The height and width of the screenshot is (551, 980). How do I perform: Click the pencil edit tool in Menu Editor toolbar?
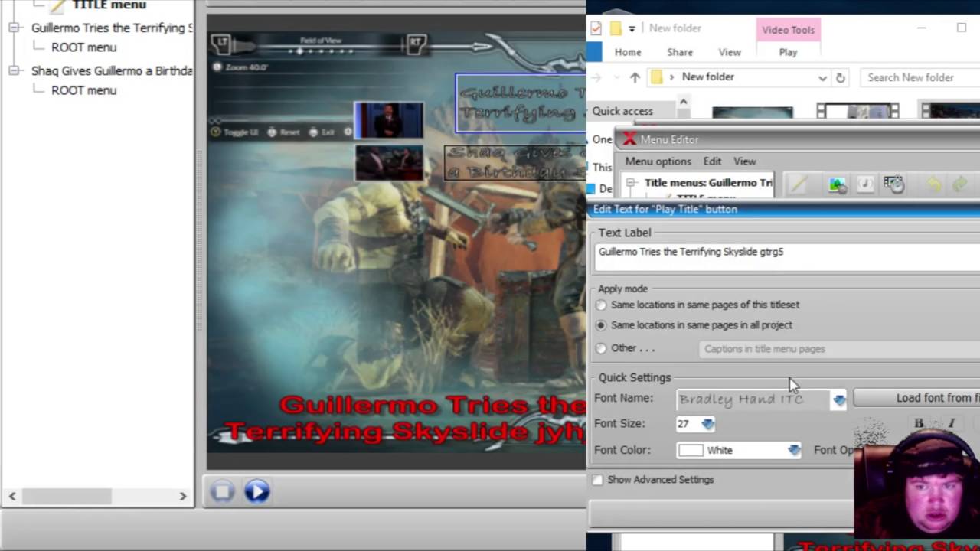click(799, 184)
